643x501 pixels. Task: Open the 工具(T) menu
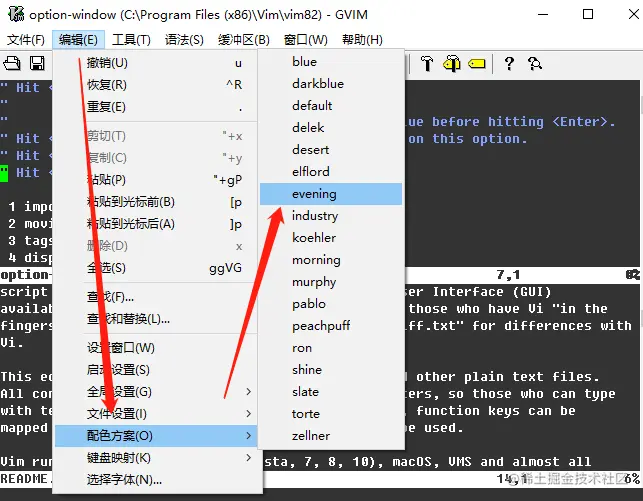(x=131, y=40)
